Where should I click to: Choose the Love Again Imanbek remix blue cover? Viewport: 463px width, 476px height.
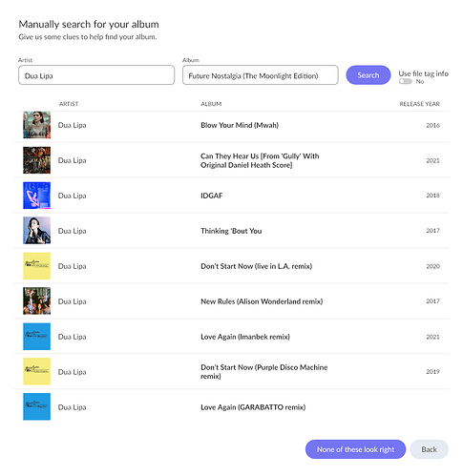click(x=36, y=337)
